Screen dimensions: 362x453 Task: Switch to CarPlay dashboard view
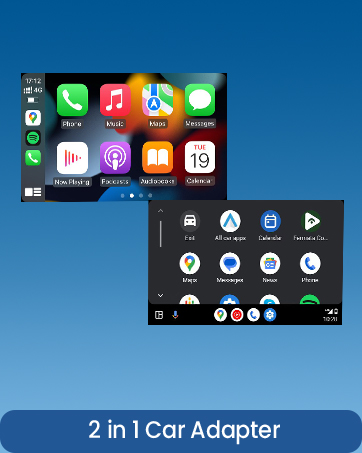click(33, 192)
